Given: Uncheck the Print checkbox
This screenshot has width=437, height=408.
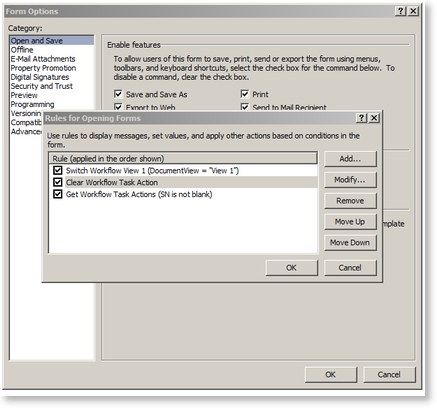Looking at the screenshot, I should click(x=245, y=94).
